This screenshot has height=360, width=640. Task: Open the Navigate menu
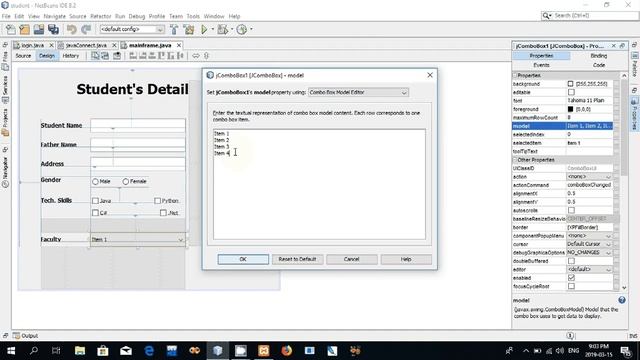point(54,16)
